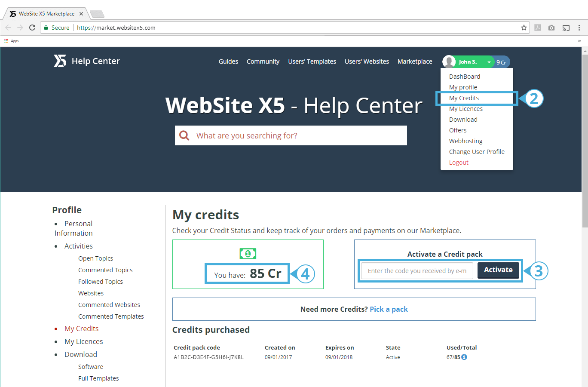Go back using the browser back arrow
The height and width of the screenshot is (387, 588).
tap(8, 28)
